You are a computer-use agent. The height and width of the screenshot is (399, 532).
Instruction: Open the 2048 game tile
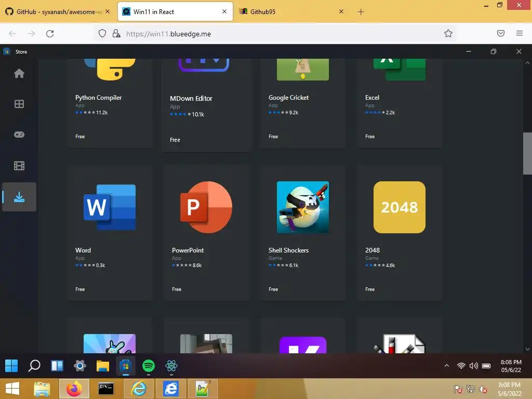(400, 207)
